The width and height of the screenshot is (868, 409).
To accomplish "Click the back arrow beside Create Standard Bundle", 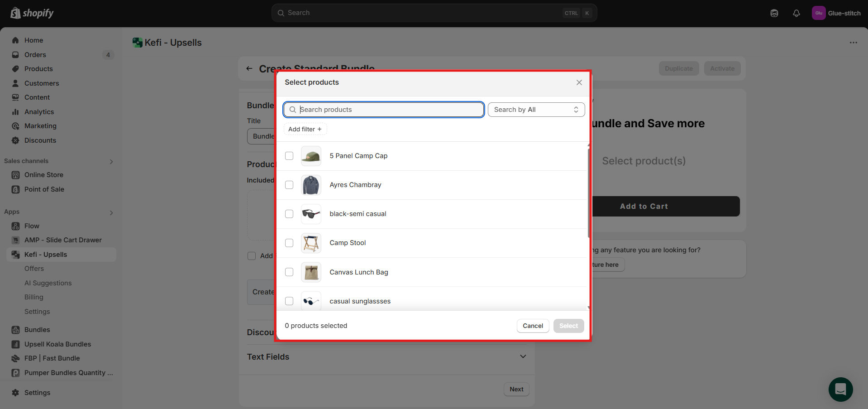I will pos(249,68).
